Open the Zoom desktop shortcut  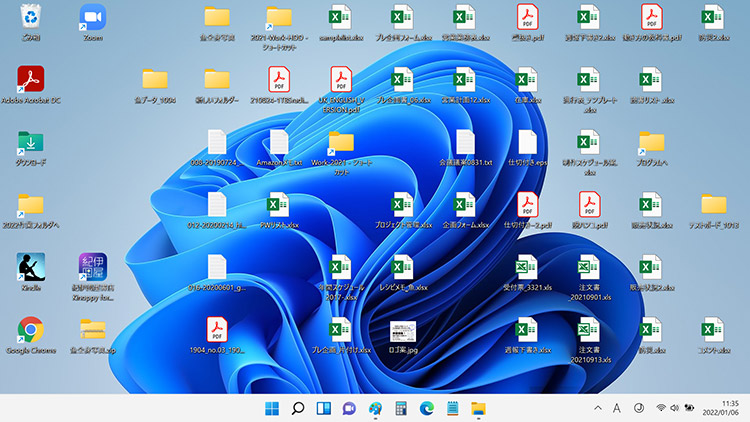(x=93, y=18)
